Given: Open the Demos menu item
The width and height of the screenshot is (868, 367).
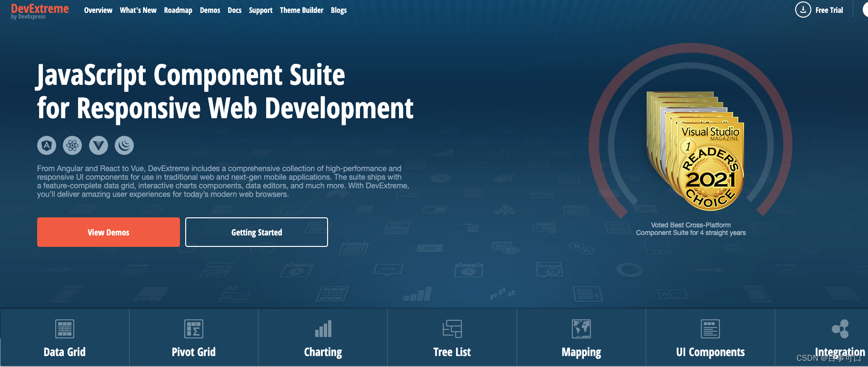Looking at the screenshot, I should [210, 10].
